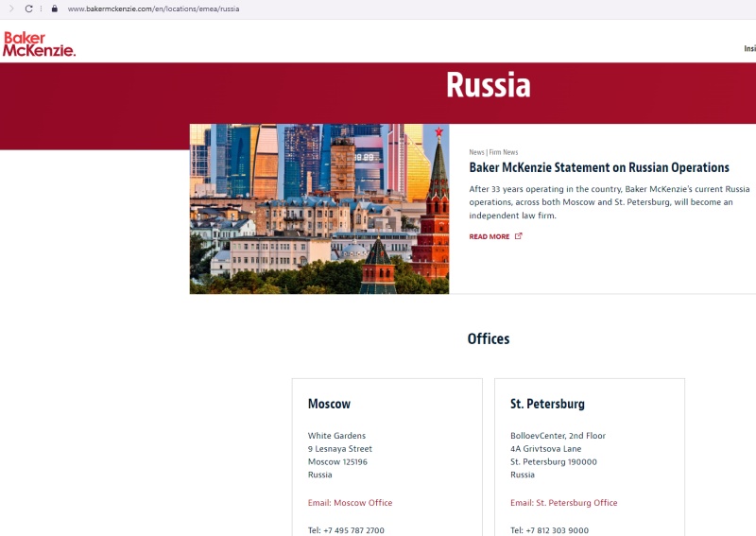Viewport: 756px width, 536px height.
Task: Click the Russia page title banner
Action: tap(488, 86)
